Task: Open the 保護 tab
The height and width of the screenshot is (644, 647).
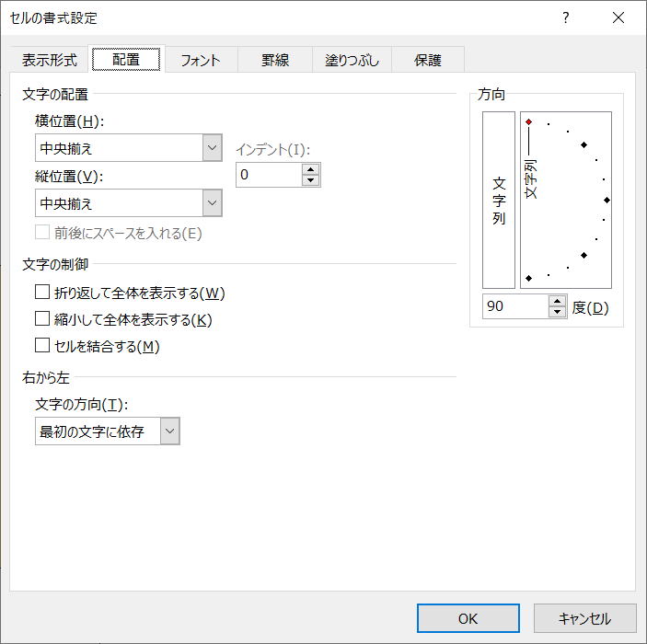Action: click(x=427, y=60)
